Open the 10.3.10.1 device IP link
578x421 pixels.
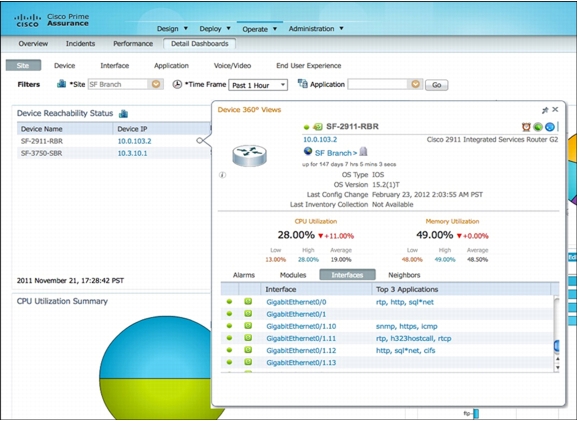point(132,153)
